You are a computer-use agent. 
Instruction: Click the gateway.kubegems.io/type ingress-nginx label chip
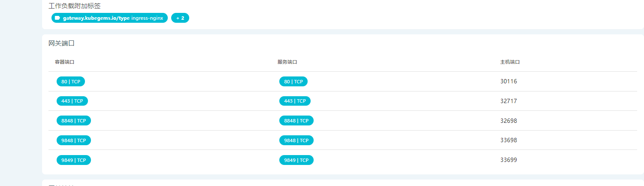(x=109, y=18)
